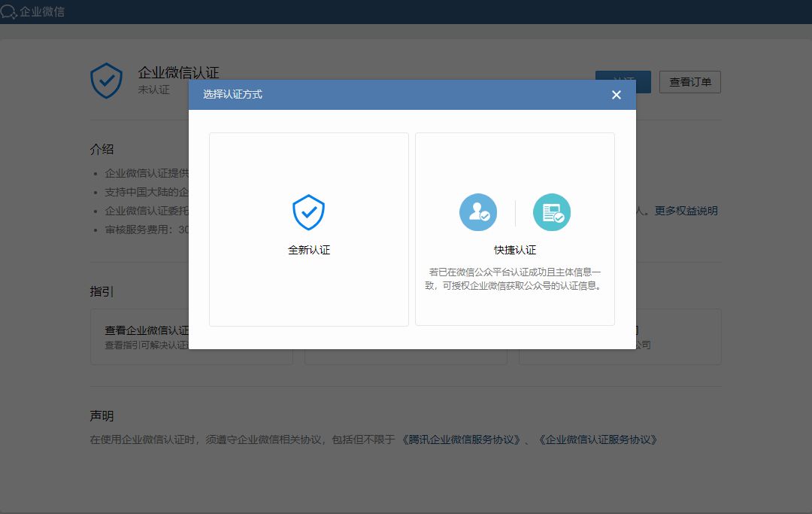Click the teal certificate icon under 快捷认证
812x514 pixels.
(552, 212)
